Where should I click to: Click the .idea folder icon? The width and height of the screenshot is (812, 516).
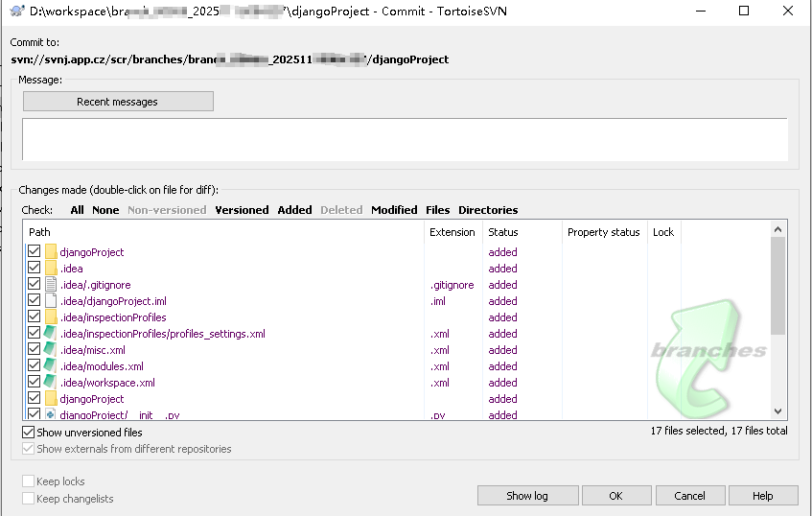51,269
